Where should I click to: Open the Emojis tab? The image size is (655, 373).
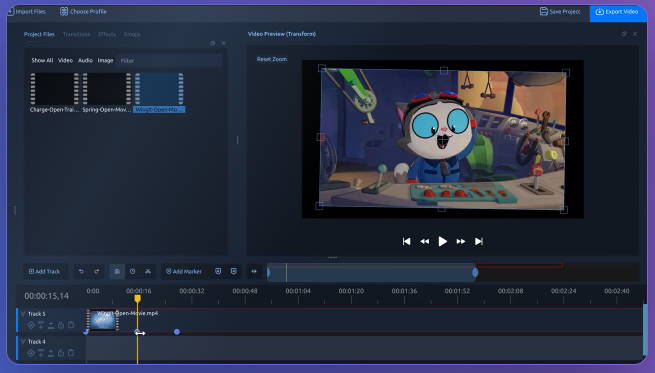[132, 34]
